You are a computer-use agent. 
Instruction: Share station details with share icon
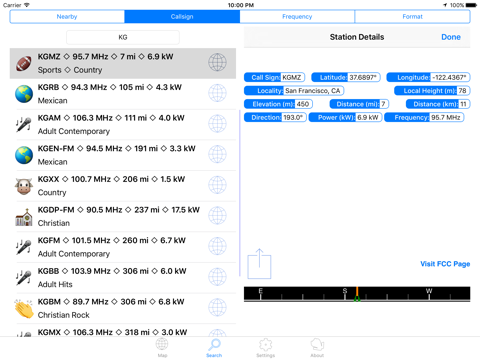(x=259, y=264)
